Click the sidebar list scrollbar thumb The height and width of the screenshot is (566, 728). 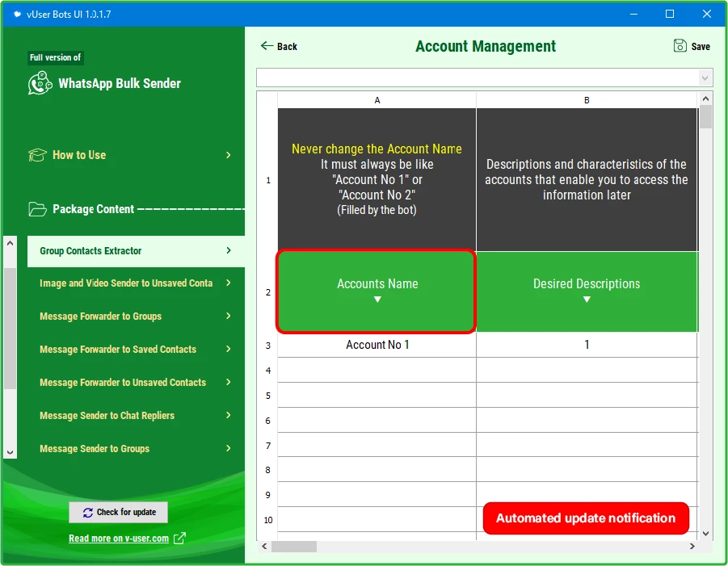point(10,329)
